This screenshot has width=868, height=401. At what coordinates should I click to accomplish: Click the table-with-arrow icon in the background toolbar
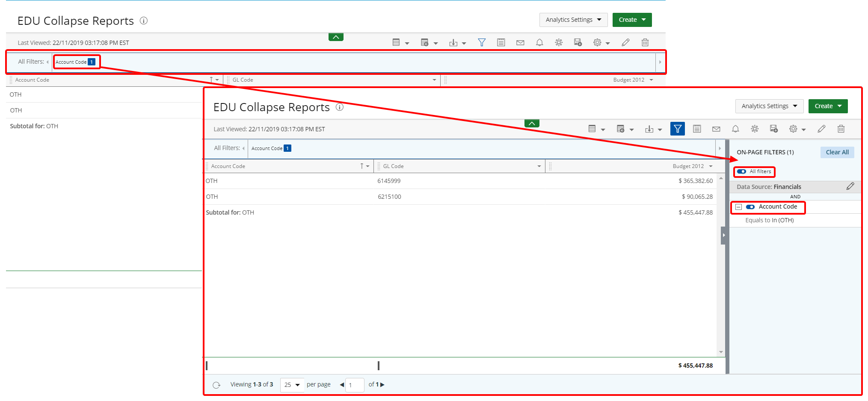coord(425,42)
